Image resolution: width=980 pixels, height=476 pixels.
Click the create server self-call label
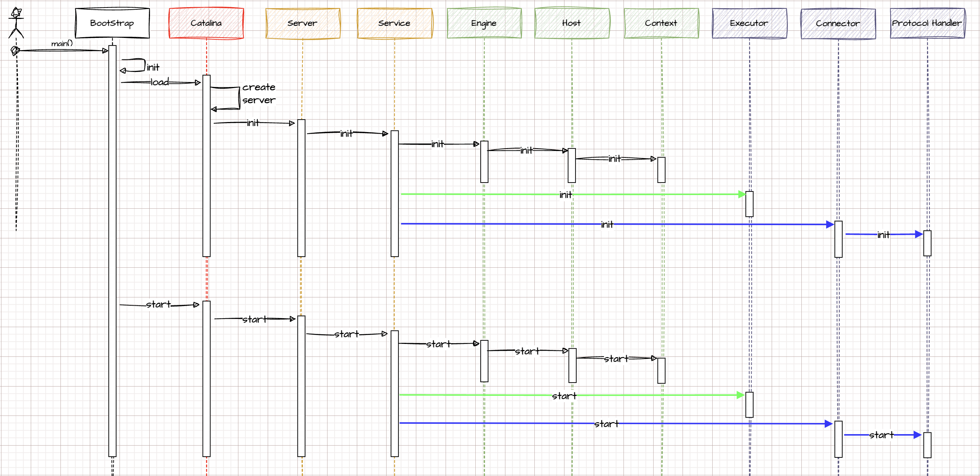pyautogui.click(x=259, y=94)
